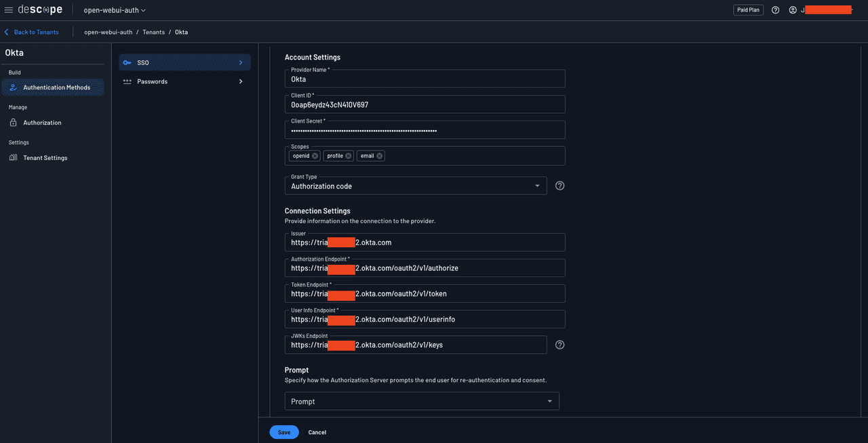Expand the Passwords section chevron
868x443 pixels.
pyautogui.click(x=241, y=81)
